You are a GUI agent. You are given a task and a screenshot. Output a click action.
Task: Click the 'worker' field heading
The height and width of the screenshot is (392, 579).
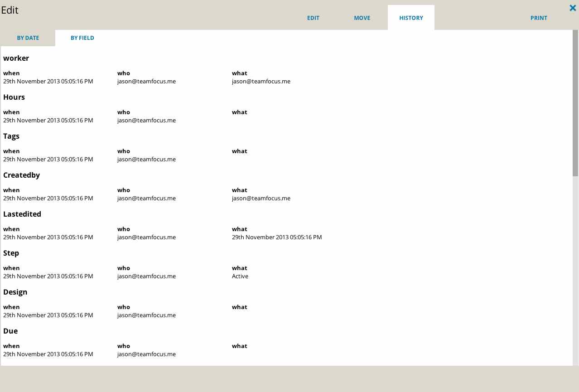tap(16, 58)
